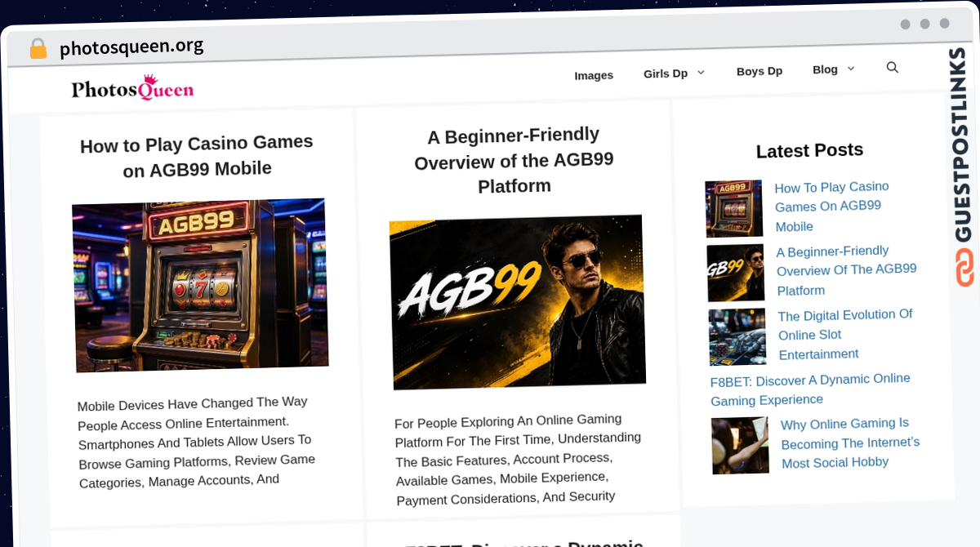Open the Girls Dp menu item

666,73
